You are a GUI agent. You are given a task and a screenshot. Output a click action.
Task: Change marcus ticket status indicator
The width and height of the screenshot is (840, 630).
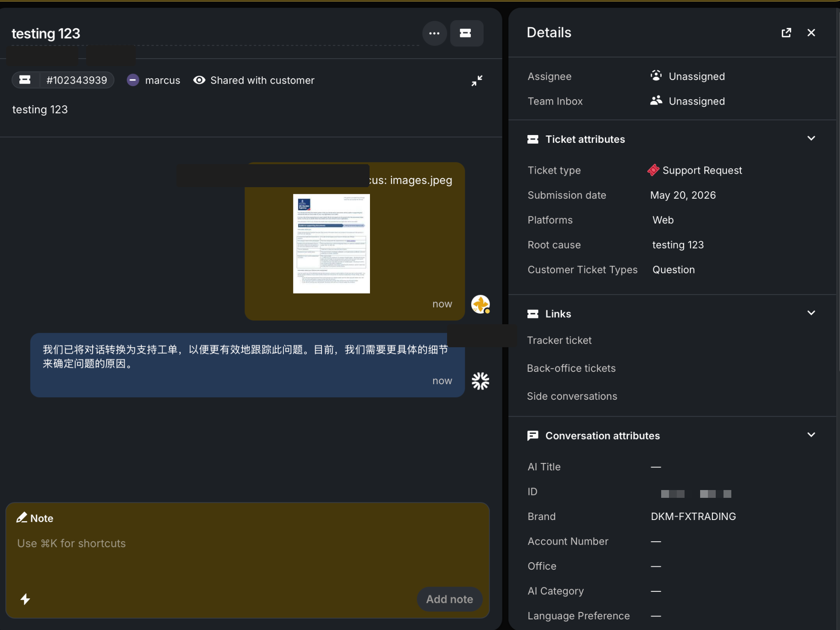click(x=133, y=80)
